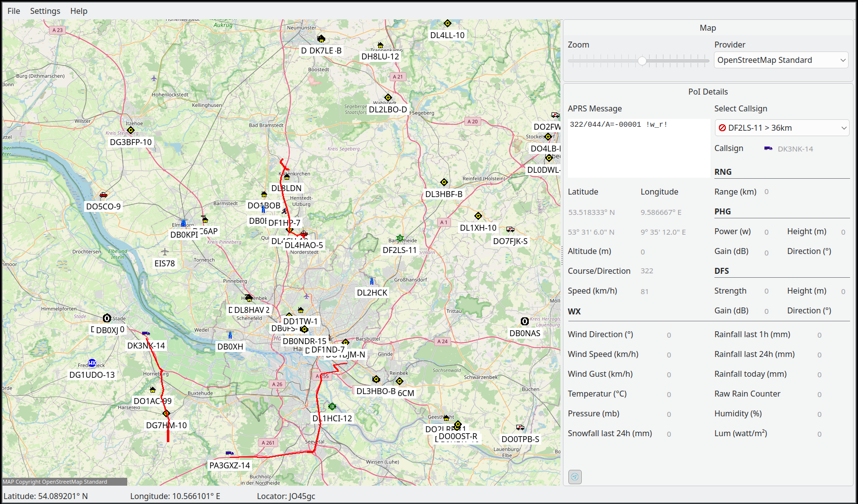Screen dimensions: 858x504
Task: Click the house icon above DK7LE
Action: tap(321, 39)
